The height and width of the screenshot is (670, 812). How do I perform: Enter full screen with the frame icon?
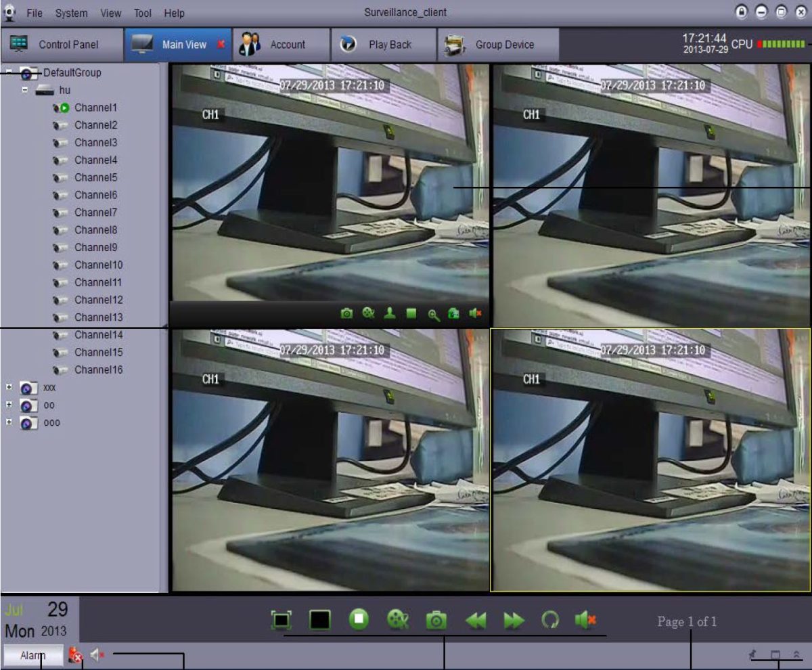tap(283, 619)
